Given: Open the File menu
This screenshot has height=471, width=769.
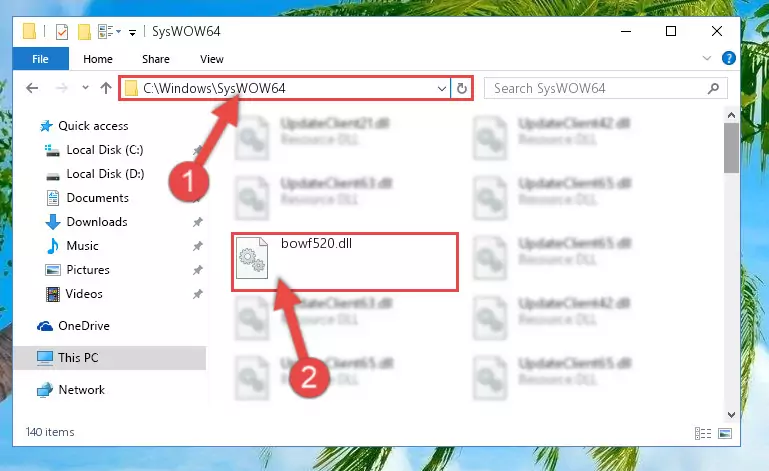Looking at the screenshot, I should 40,59.
